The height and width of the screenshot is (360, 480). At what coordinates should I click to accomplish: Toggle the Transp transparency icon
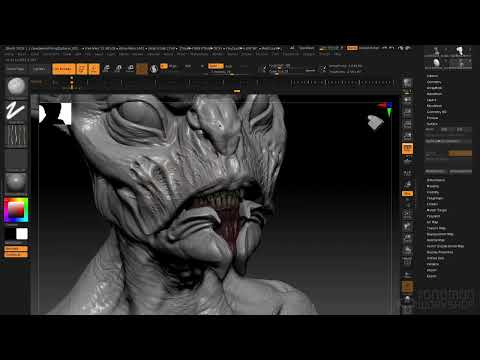click(x=407, y=275)
